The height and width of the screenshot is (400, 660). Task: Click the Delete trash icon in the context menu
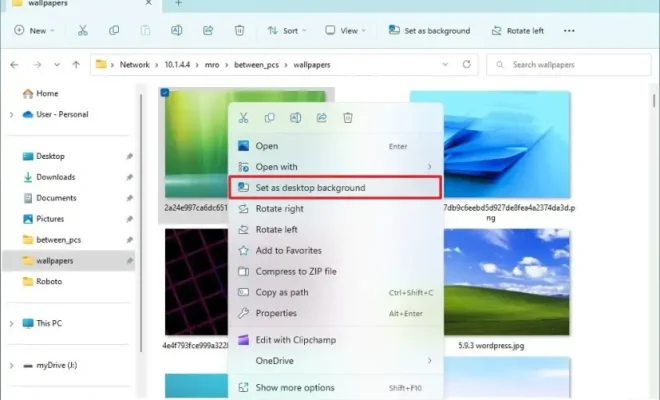[x=348, y=118]
